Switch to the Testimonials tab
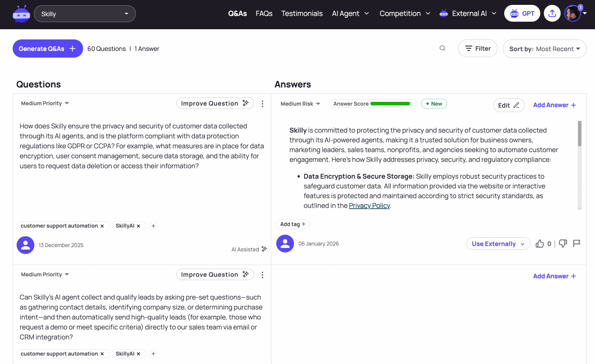This screenshot has height=364, width=595. [x=302, y=13]
